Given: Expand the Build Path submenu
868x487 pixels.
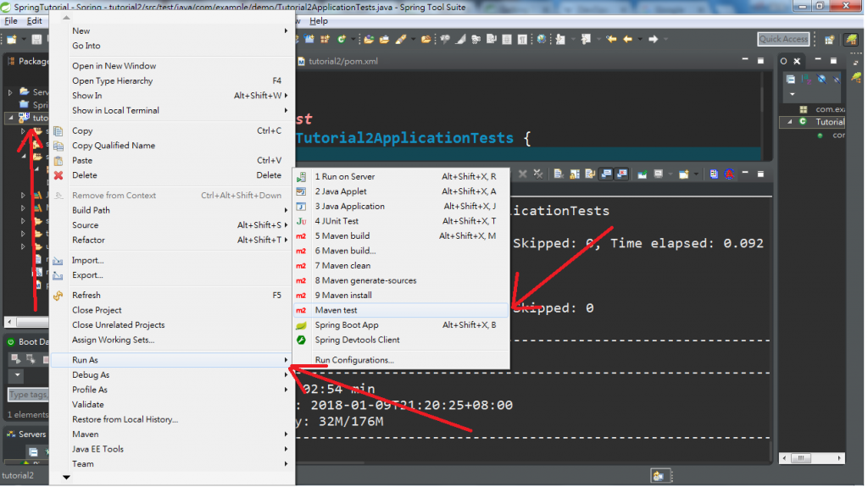Looking at the screenshot, I should (172, 210).
